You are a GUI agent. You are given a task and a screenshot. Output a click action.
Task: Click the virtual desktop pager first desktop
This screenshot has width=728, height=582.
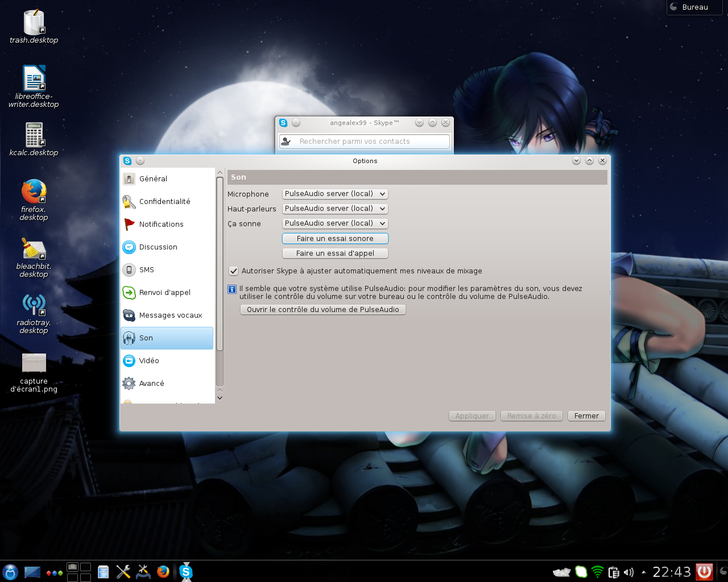(72, 567)
